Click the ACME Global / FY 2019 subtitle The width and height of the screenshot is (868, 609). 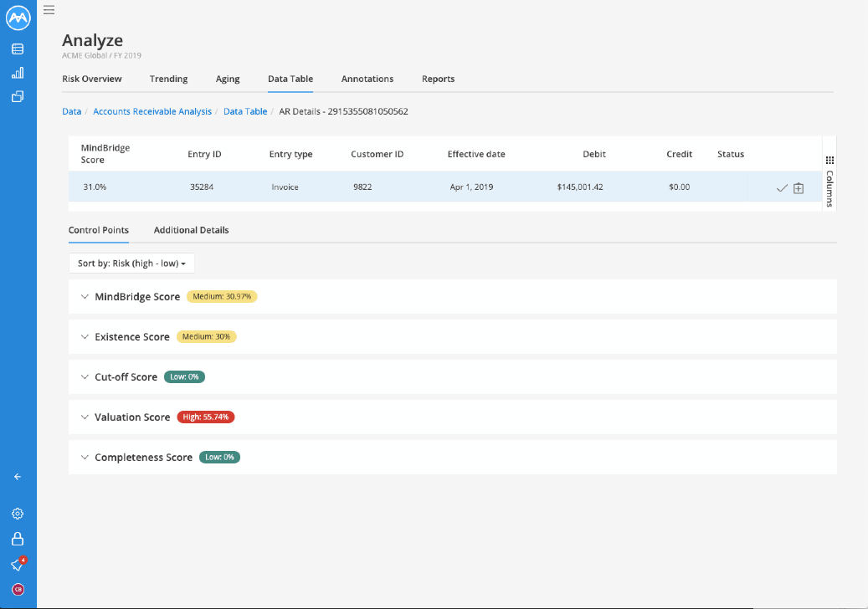101,55
